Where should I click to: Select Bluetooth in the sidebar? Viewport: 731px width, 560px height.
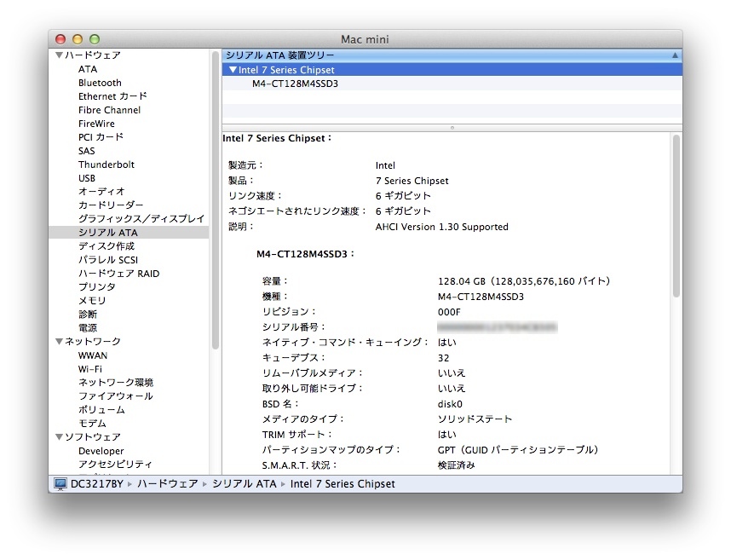(x=100, y=83)
